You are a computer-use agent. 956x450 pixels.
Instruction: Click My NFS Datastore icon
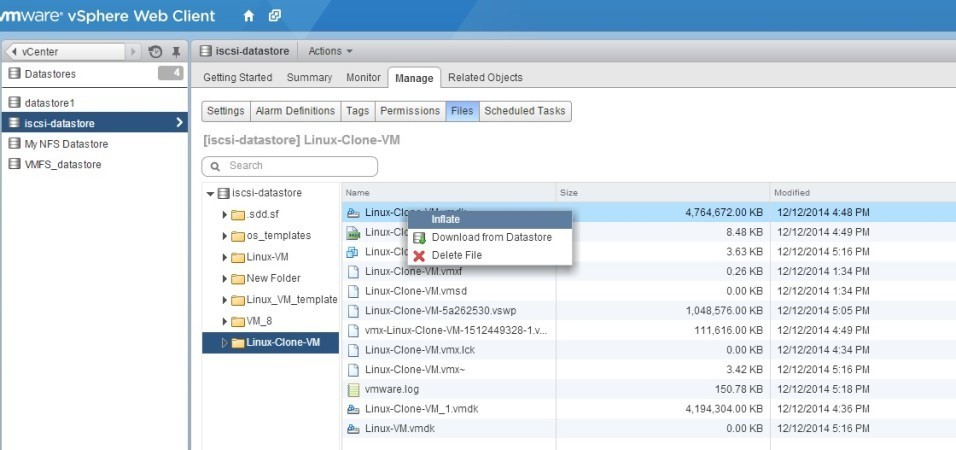(x=14, y=144)
